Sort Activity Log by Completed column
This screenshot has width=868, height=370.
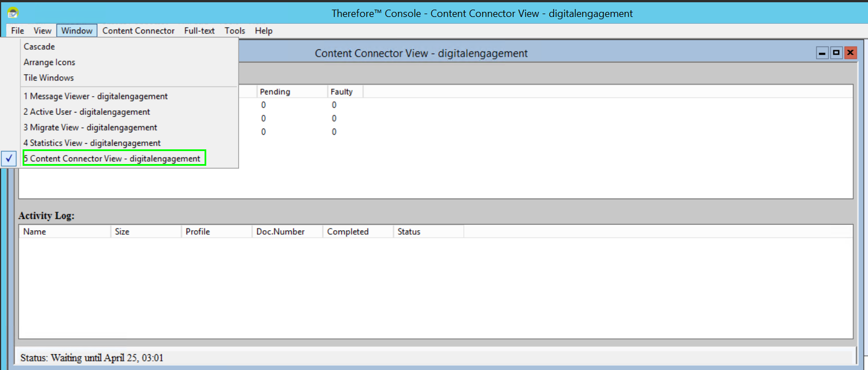[358, 231]
